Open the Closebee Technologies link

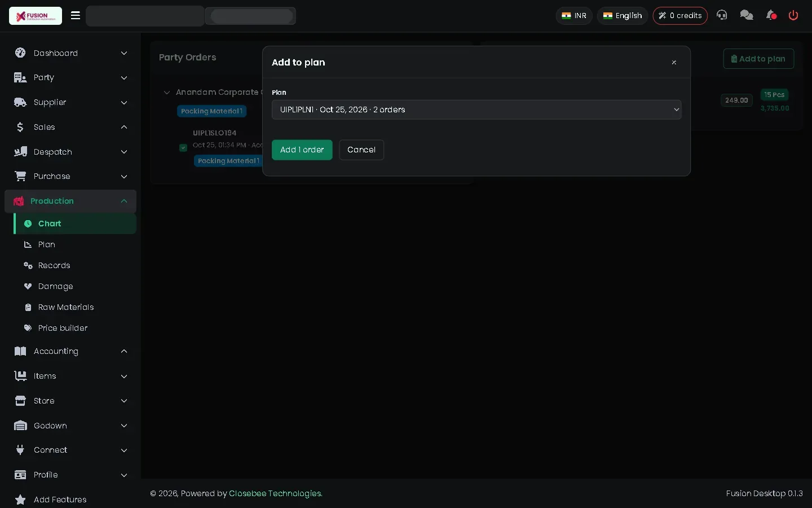pos(276,493)
